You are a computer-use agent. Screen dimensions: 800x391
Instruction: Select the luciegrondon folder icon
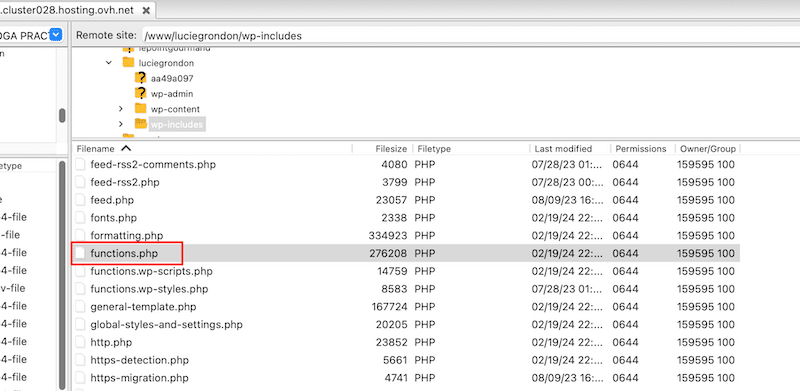pos(128,62)
